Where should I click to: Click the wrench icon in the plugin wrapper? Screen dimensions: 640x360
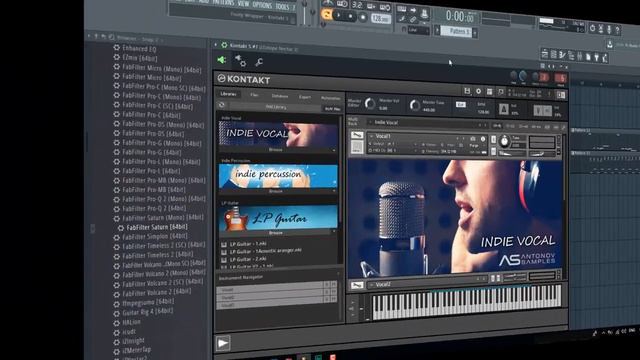point(259,62)
